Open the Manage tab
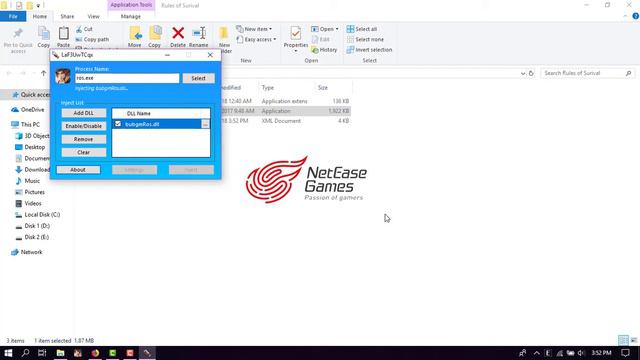Viewport: 640px width, 360px height. click(x=131, y=16)
